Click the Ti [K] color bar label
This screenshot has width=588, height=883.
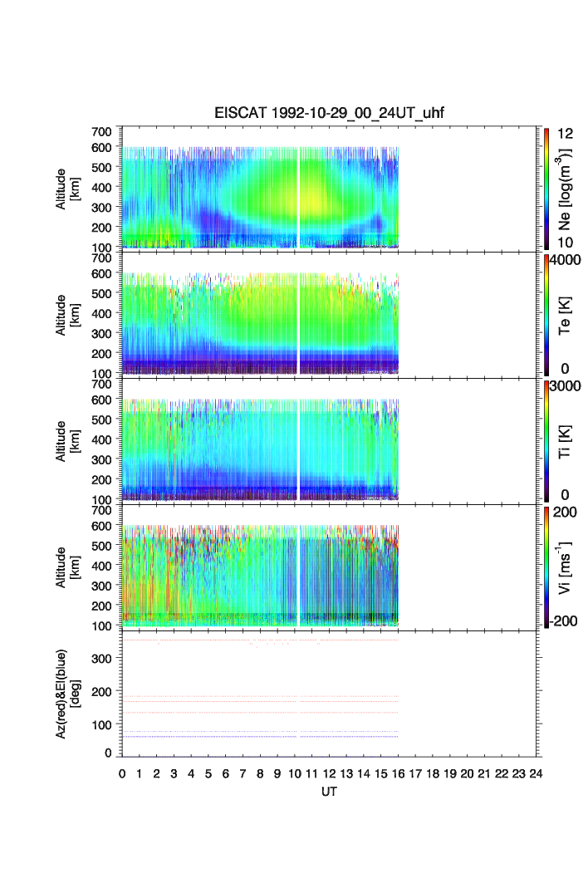tap(565, 442)
